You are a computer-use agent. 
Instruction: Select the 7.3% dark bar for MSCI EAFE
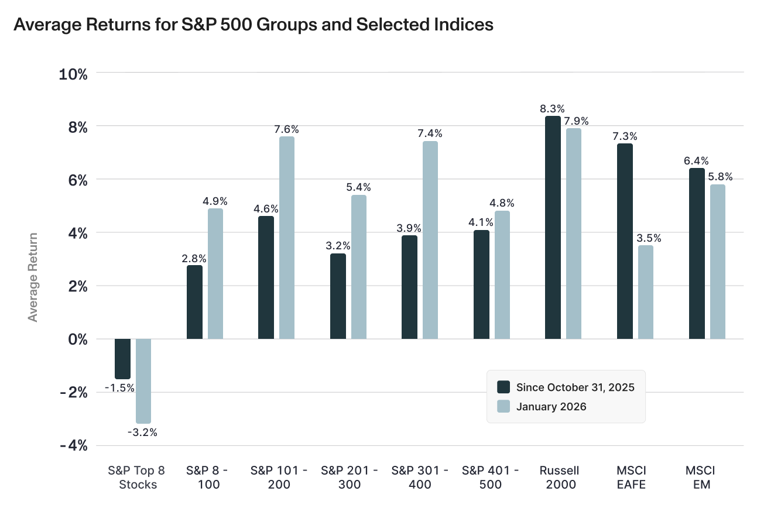pyautogui.click(x=625, y=241)
